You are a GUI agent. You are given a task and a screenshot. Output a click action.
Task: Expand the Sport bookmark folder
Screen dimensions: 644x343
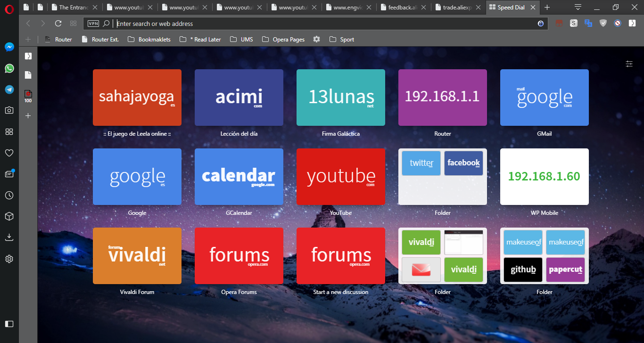(x=342, y=40)
